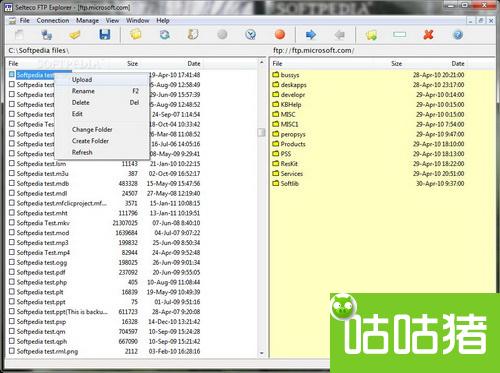Screen dimensions: 500x373
Task: Select the Softpedia Test.mkv checkbox
Action: pyautogui.click(x=12, y=223)
